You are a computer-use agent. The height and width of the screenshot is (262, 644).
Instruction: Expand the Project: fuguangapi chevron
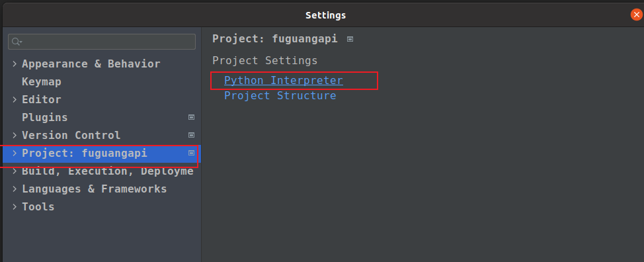click(x=15, y=153)
